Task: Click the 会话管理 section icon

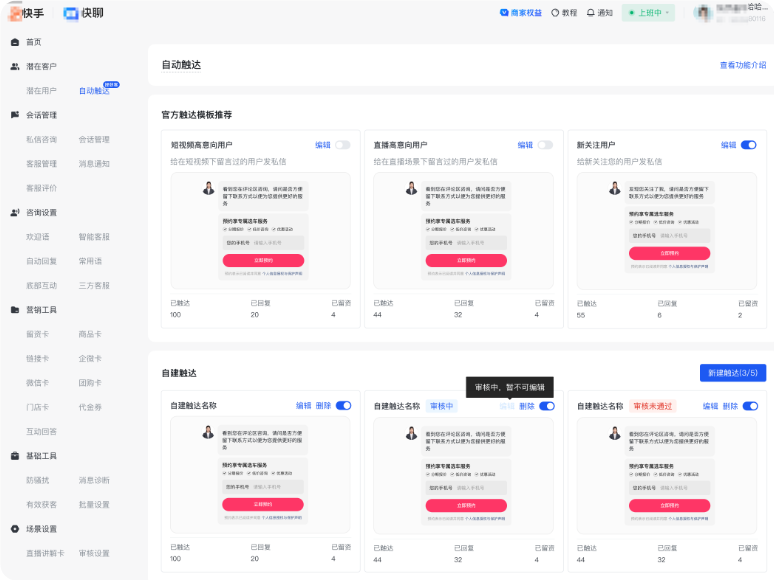Action: point(15,115)
